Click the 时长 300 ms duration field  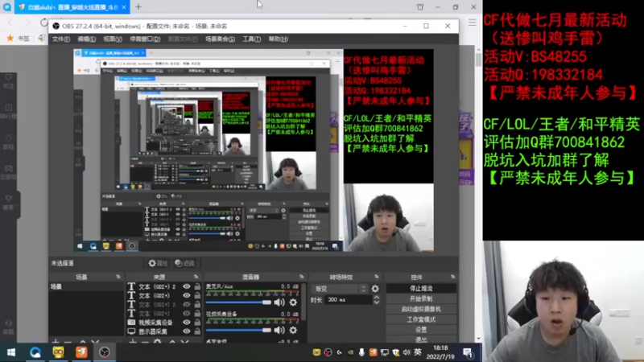349,300
